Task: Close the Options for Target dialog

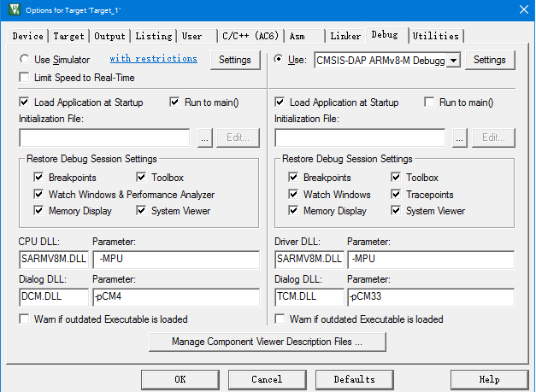Action: 524,9
